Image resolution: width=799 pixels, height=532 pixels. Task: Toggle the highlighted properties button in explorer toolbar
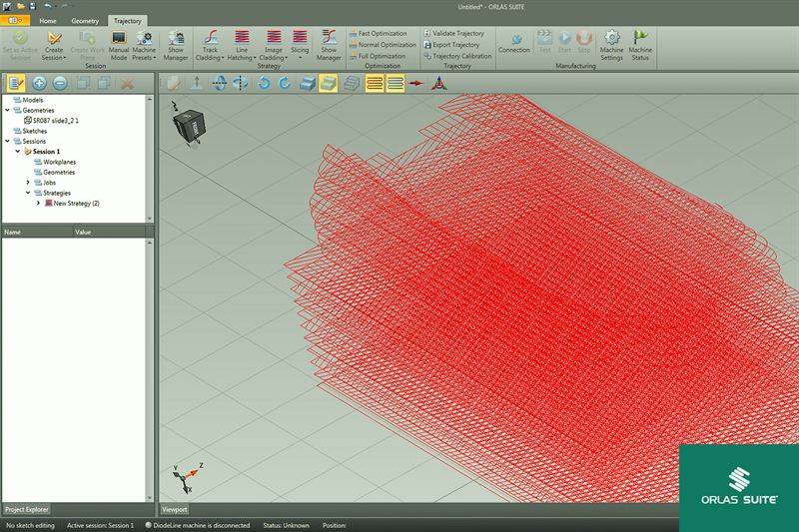tap(15, 84)
